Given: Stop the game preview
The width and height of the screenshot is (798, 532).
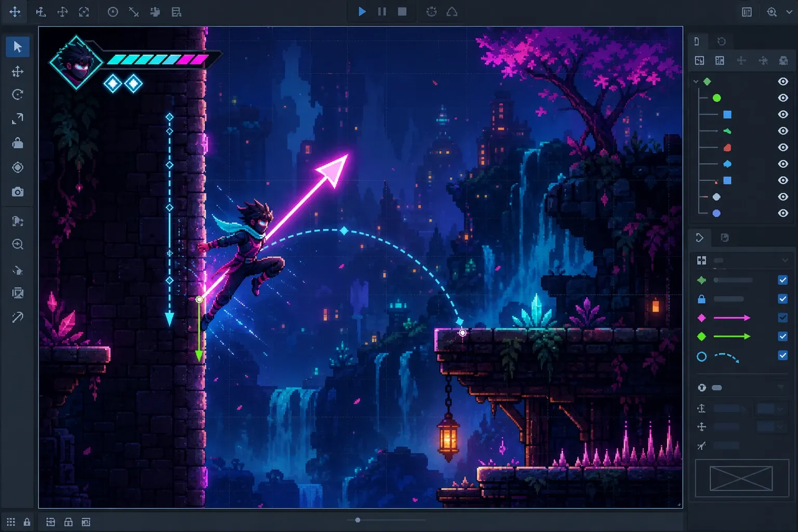Looking at the screenshot, I should coord(402,11).
